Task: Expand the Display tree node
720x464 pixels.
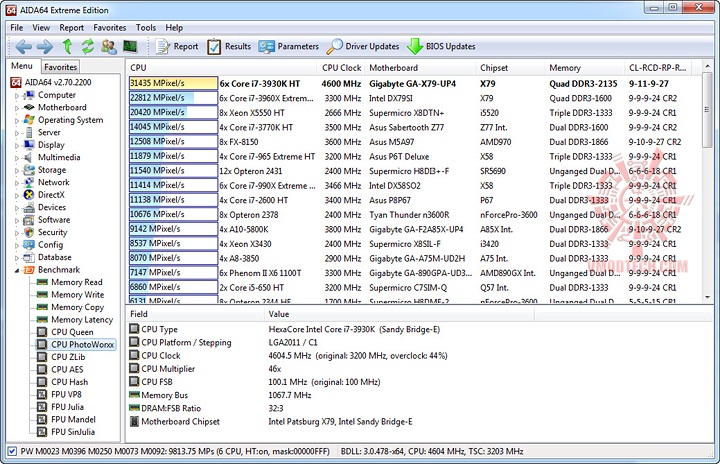Action: click(x=17, y=146)
